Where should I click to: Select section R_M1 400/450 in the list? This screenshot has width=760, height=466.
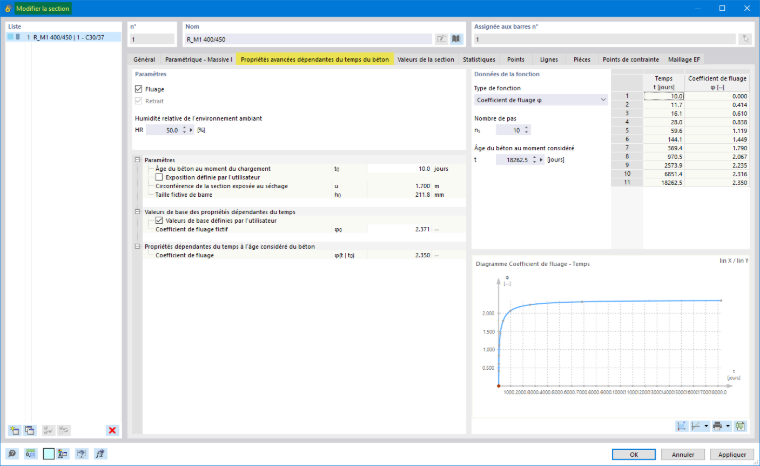63,37
